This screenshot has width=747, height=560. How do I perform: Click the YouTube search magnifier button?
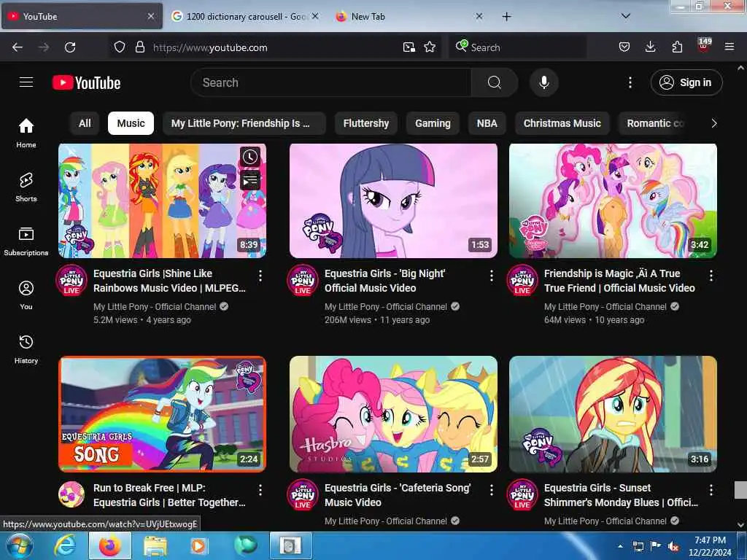pos(495,82)
